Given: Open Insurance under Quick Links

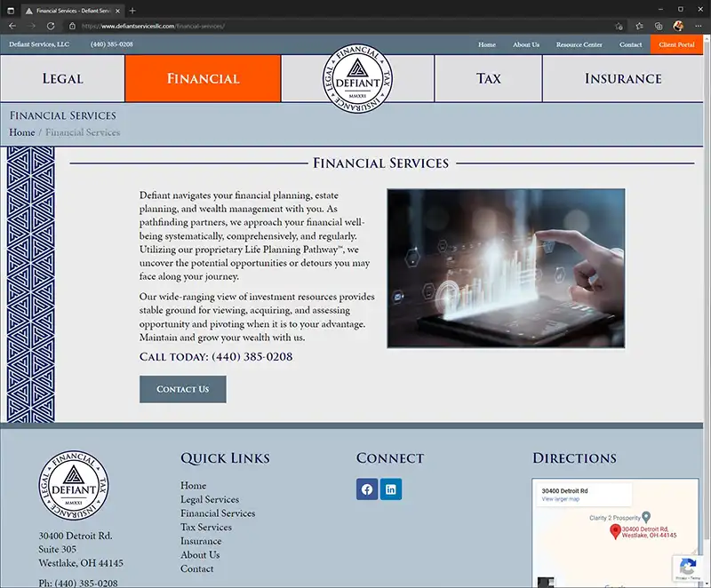Looking at the screenshot, I should 201,541.
